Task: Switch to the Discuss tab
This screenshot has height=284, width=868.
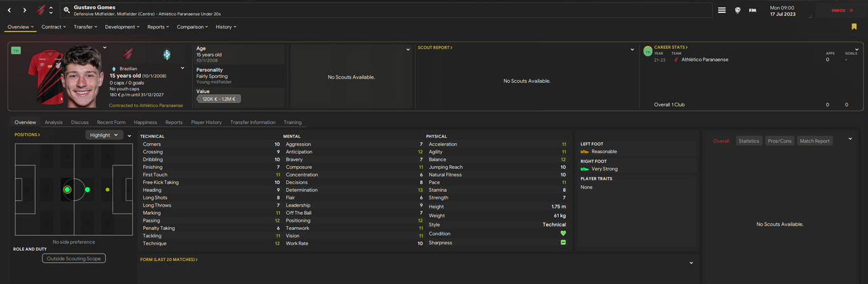Action: pyautogui.click(x=80, y=123)
